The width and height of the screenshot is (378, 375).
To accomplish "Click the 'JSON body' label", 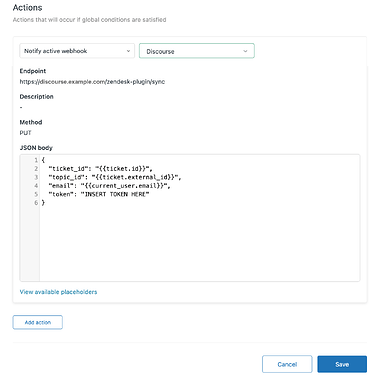I will (36, 148).
